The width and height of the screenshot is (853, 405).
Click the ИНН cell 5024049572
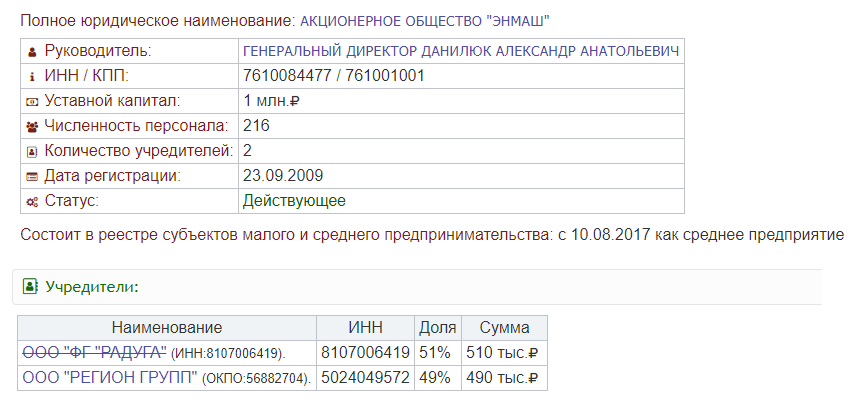coord(365,378)
